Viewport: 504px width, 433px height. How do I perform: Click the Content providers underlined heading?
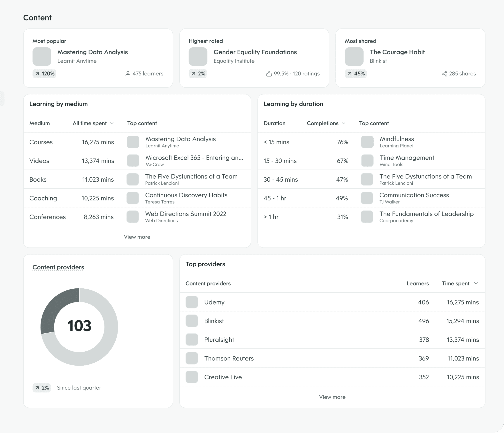pyautogui.click(x=58, y=267)
